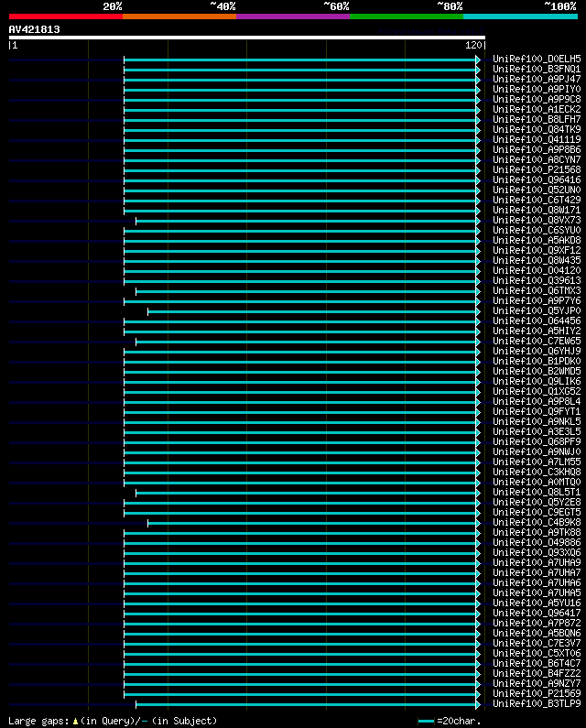Viewport: 586px width, 728px height.
Task: Click the alignment bar for UniRef100_Q5YJP0
Action: coord(314,311)
